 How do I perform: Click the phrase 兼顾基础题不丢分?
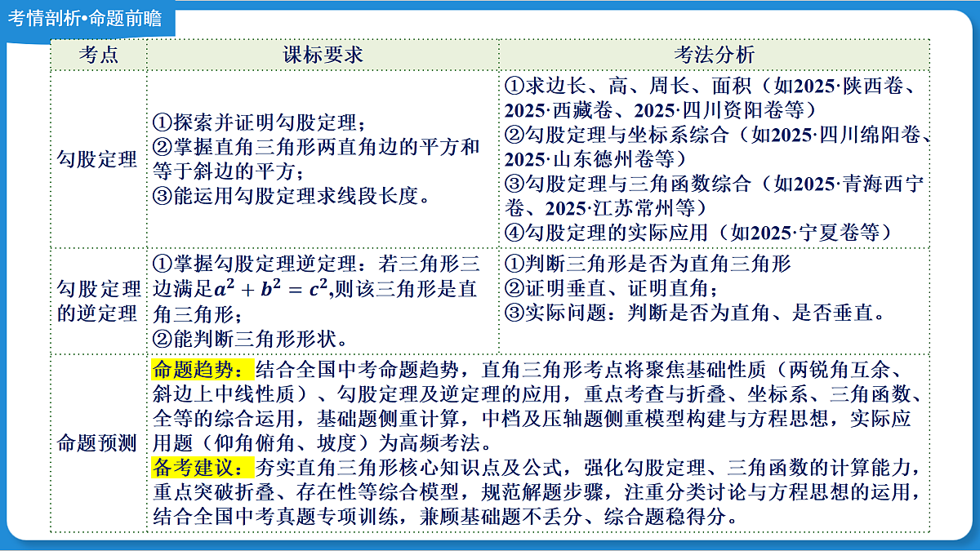pos(501,518)
